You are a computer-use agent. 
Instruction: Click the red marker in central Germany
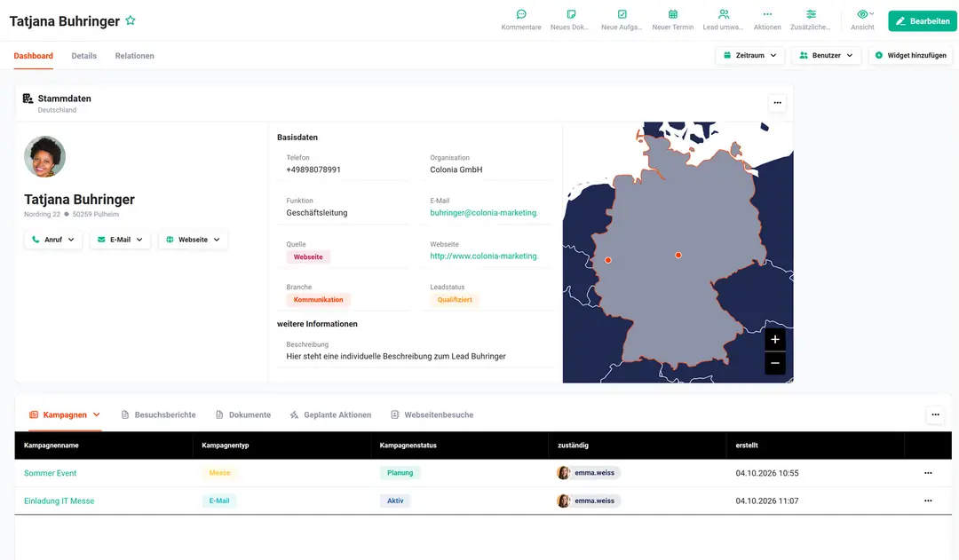[678, 255]
